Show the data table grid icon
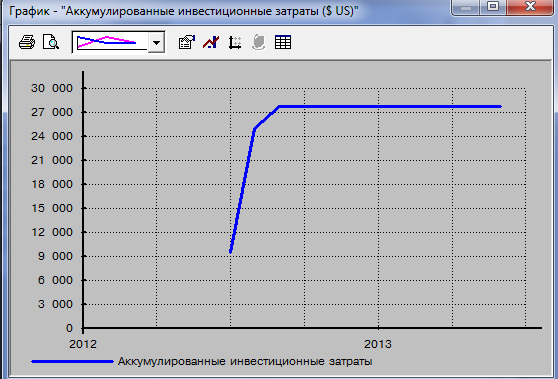The height and width of the screenshot is (379, 558). [x=283, y=42]
